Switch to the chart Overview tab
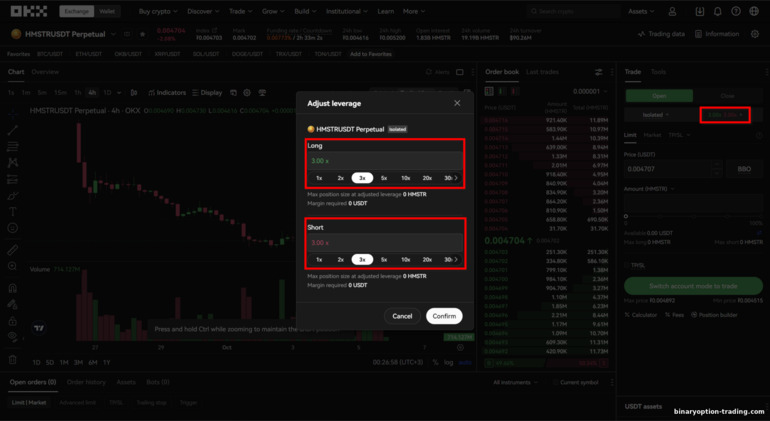The image size is (770, 421). click(45, 72)
